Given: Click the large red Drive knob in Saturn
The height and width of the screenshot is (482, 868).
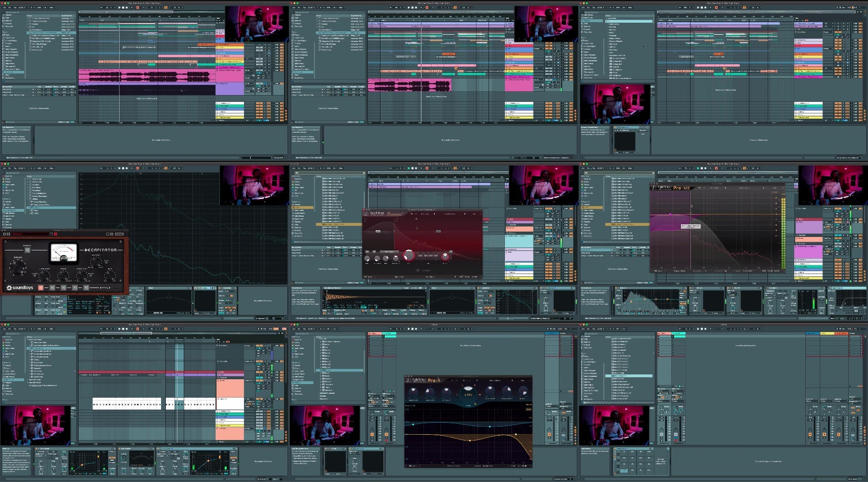Looking at the screenshot, I should point(409,256).
